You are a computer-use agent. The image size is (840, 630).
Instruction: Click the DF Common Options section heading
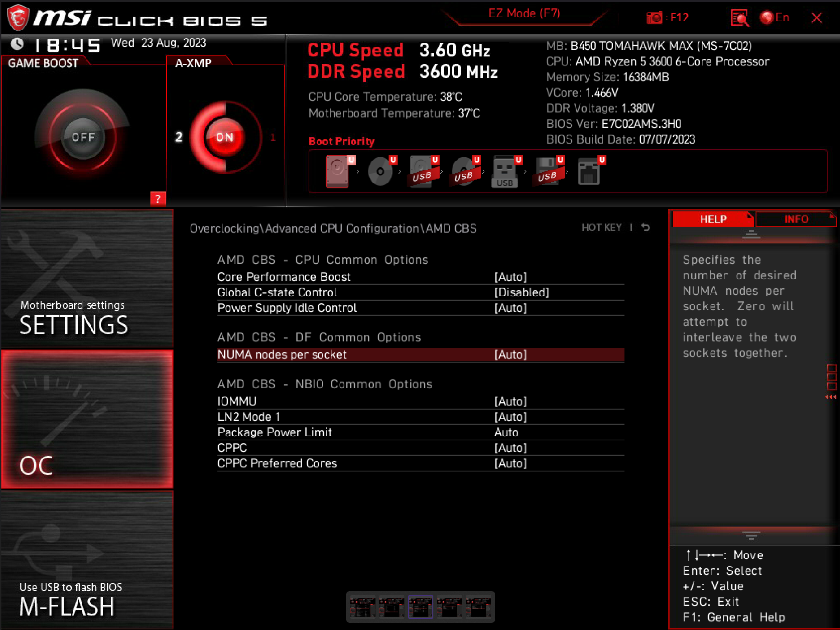pyautogui.click(x=319, y=337)
